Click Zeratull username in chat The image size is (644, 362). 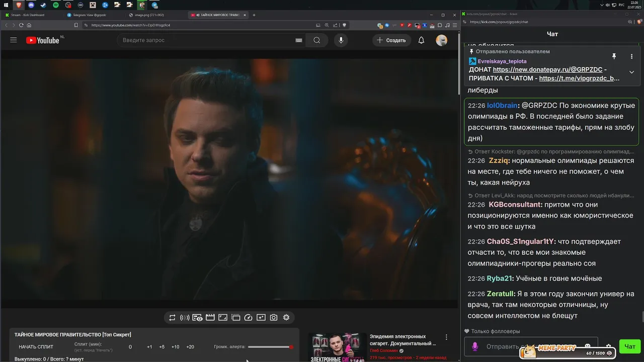coord(500,294)
